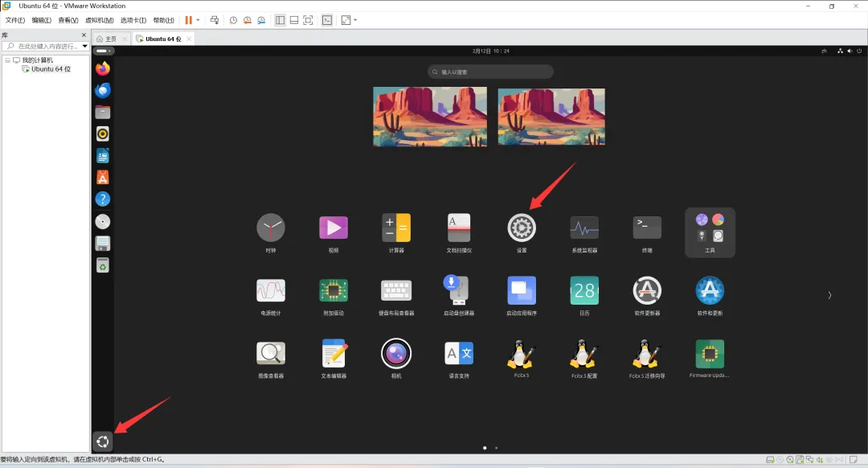Select the second workspace desert thumbnail

[551, 117]
